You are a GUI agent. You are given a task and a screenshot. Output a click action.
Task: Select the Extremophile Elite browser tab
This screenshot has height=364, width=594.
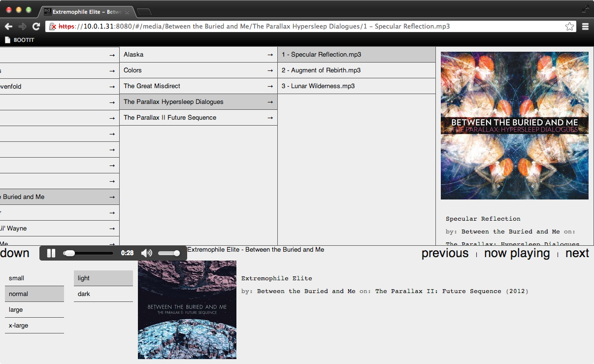(x=86, y=11)
